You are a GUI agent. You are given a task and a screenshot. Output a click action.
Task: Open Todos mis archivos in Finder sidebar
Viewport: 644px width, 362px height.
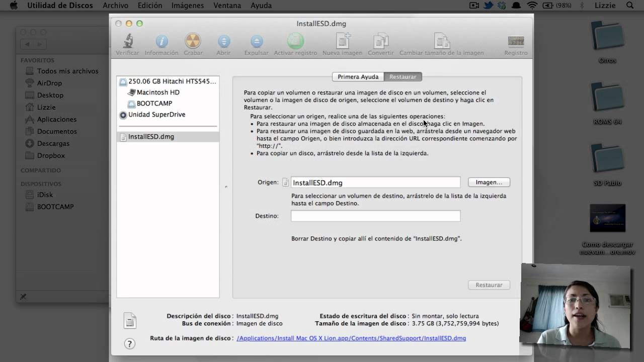pos(62,71)
